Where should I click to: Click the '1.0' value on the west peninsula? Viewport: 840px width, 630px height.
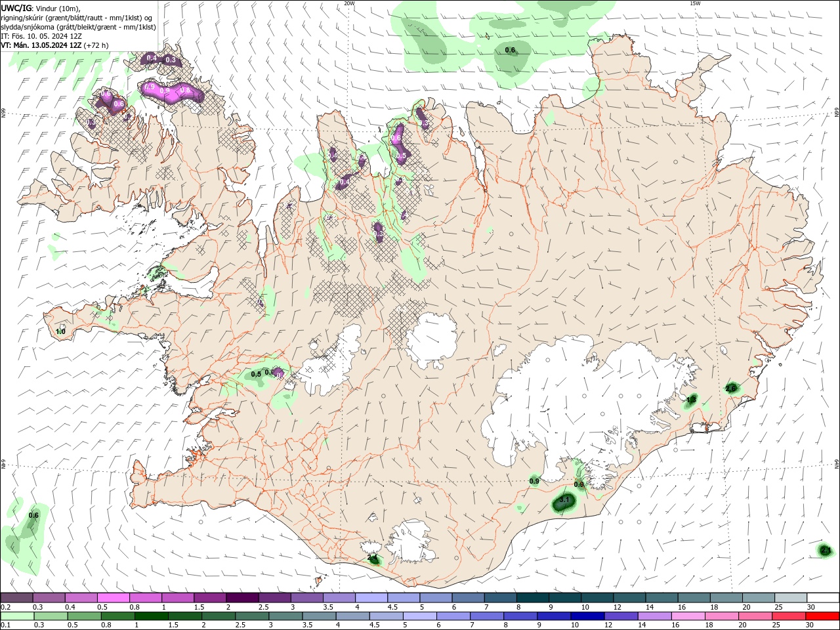pyautogui.click(x=60, y=332)
